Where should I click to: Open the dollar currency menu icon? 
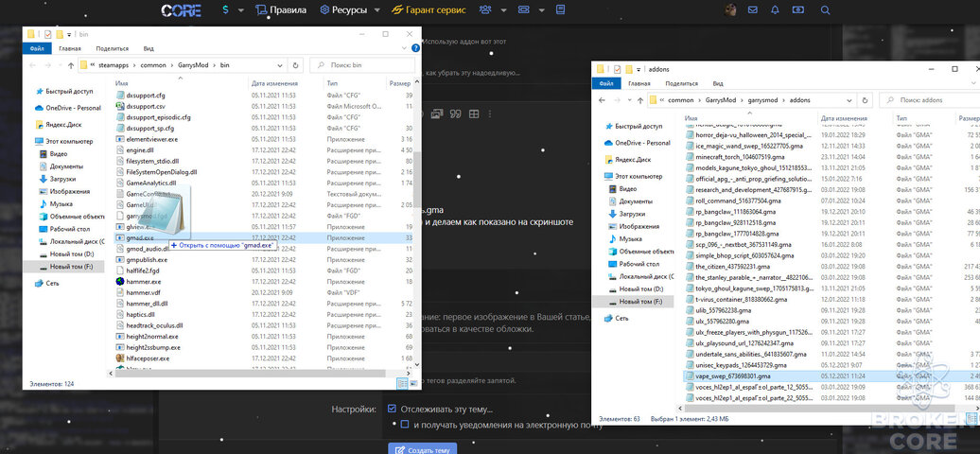click(x=225, y=10)
